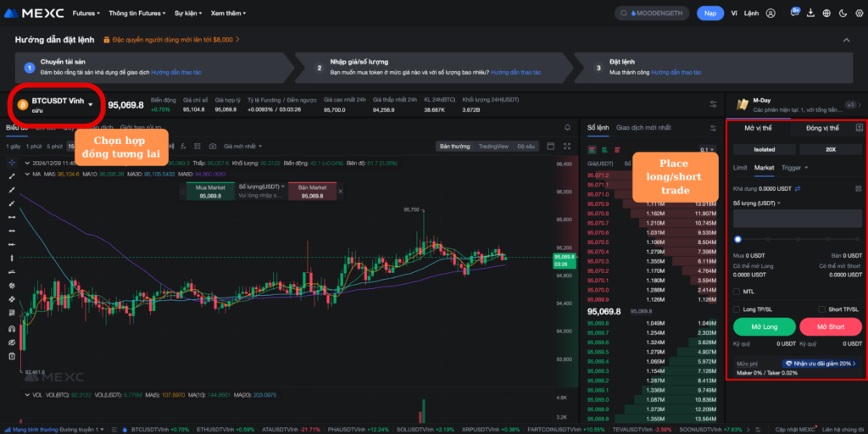The image size is (868, 434).
Task: Open the download app icon
Action: pos(811,14)
